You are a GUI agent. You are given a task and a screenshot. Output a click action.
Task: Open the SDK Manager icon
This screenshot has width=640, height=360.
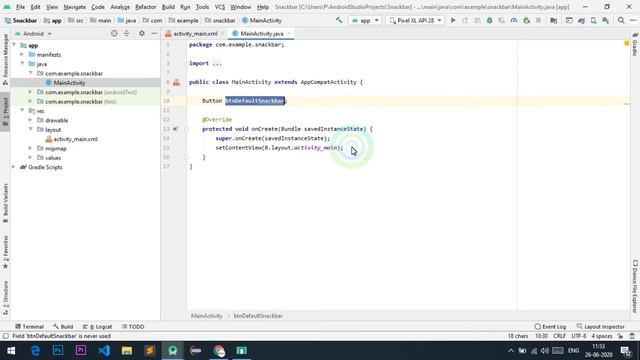point(606,20)
